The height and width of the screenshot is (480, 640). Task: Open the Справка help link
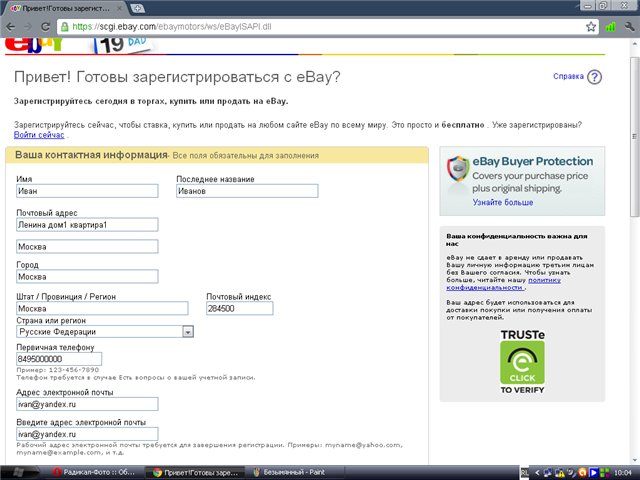[568, 76]
